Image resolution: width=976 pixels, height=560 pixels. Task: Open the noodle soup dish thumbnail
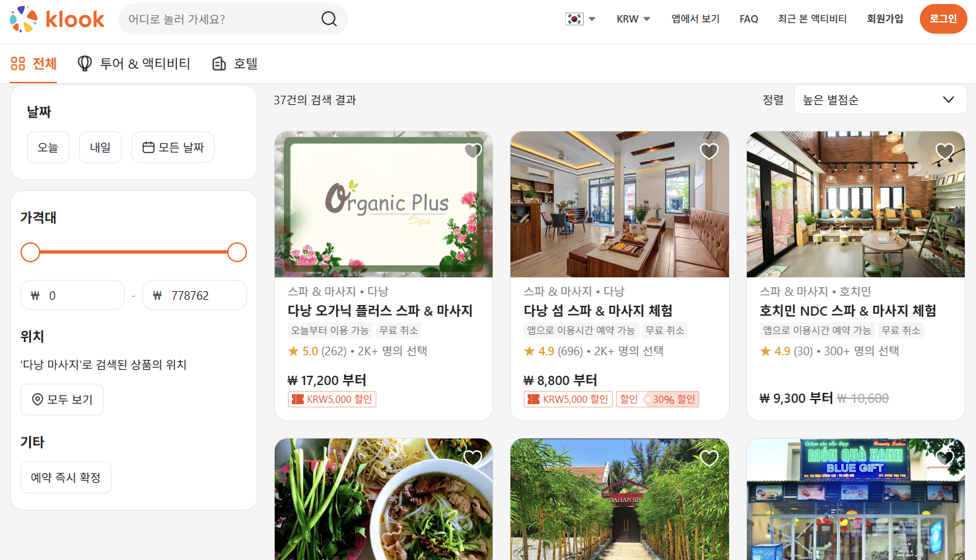pyautogui.click(x=384, y=499)
